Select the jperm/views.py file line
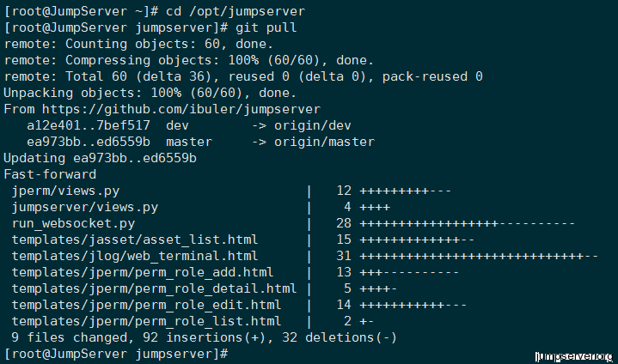Viewport: 618px width, 364px height. tap(65, 191)
